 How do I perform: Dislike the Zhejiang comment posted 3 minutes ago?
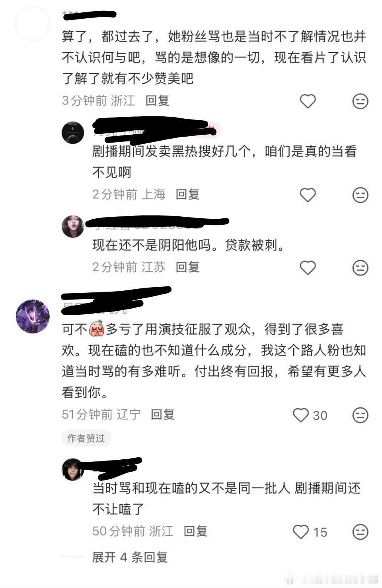click(x=360, y=101)
